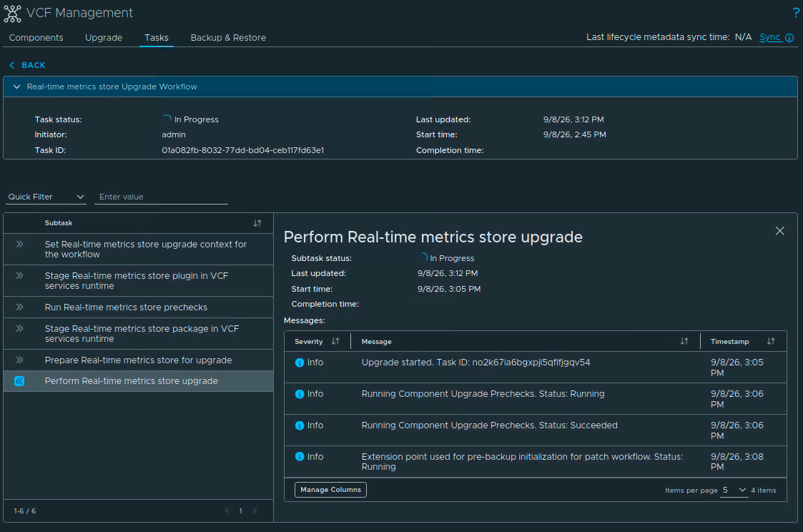Click the Severity column header
The image size is (803, 532).
[x=308, y=342]
